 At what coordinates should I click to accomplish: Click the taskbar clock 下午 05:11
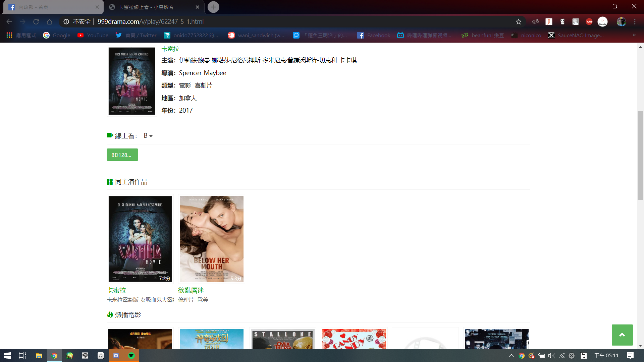pos(606,356)
